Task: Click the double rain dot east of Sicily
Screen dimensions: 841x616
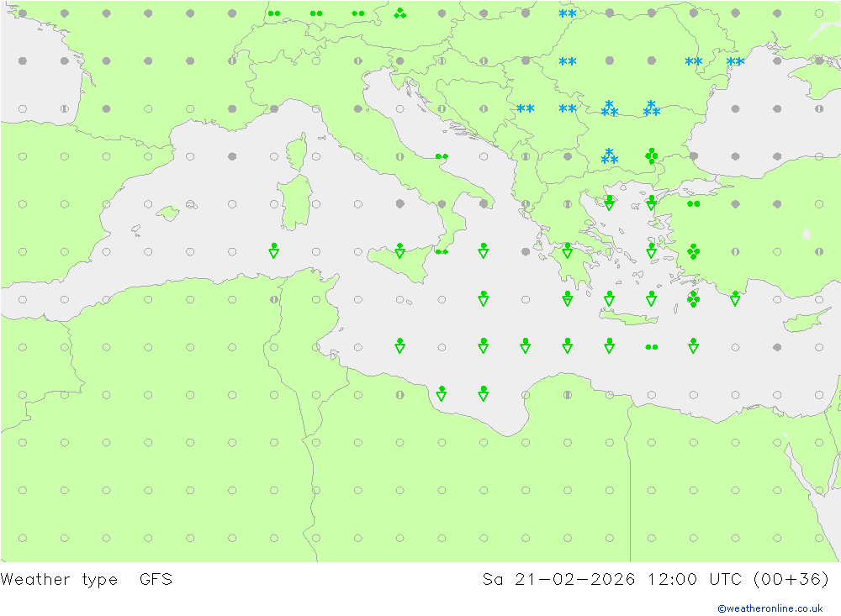Action: point(442,252)
